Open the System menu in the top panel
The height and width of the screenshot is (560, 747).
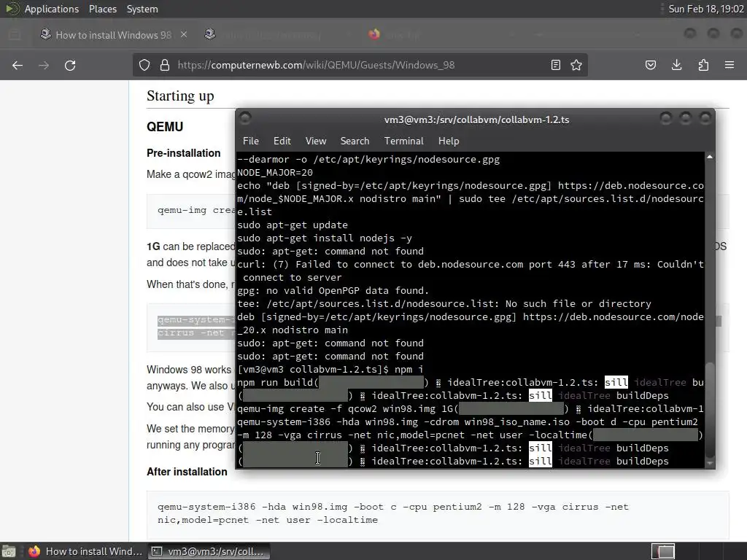tap(142, 9)
